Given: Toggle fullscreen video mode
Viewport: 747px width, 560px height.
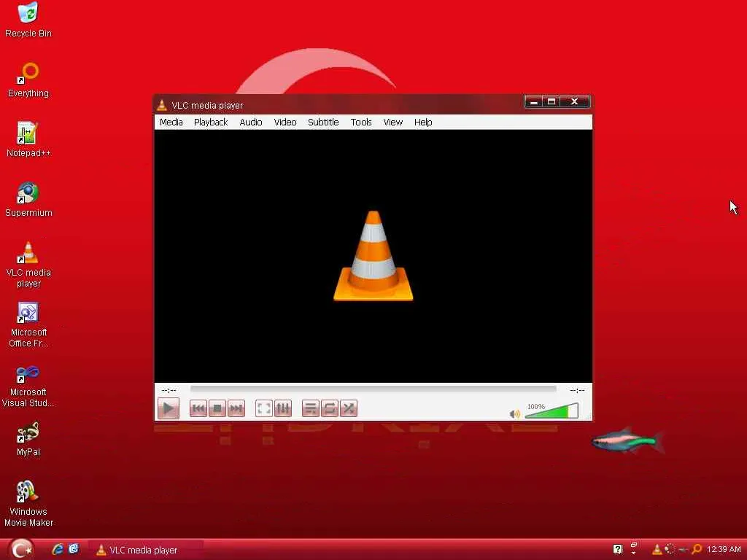Looking at the screenshot, I should pyautogui.click(x=264, y=408).
